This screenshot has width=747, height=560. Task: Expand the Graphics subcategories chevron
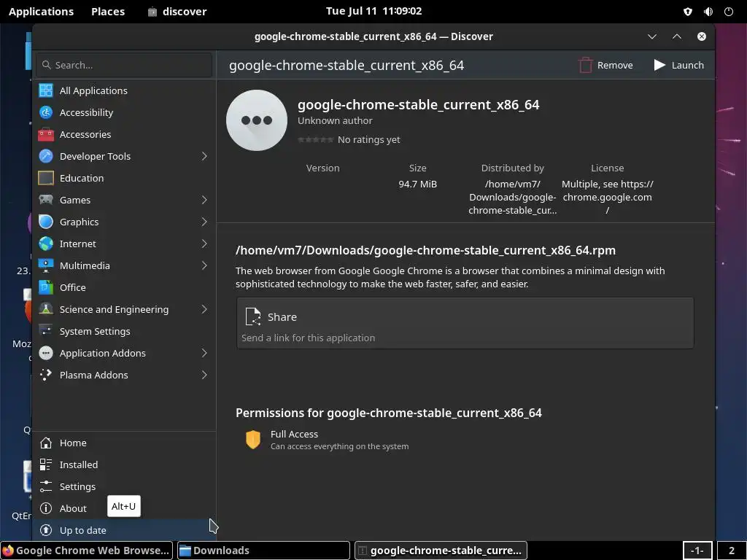pyautogui.click(x=204, y=222)
